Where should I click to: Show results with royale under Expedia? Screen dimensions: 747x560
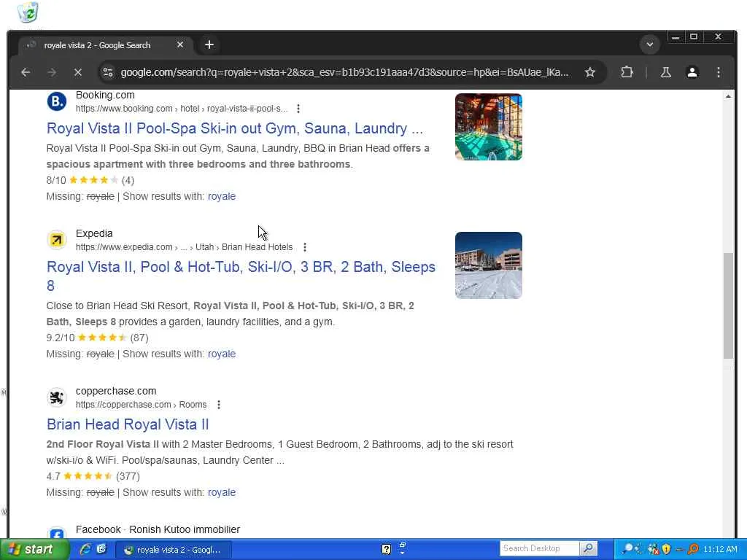222,354
